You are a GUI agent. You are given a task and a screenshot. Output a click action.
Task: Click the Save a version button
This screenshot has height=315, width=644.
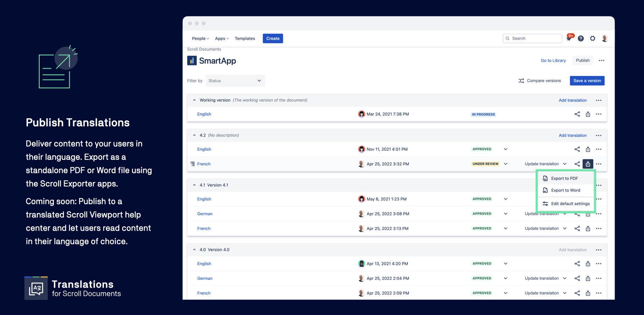tap(587, 81)
